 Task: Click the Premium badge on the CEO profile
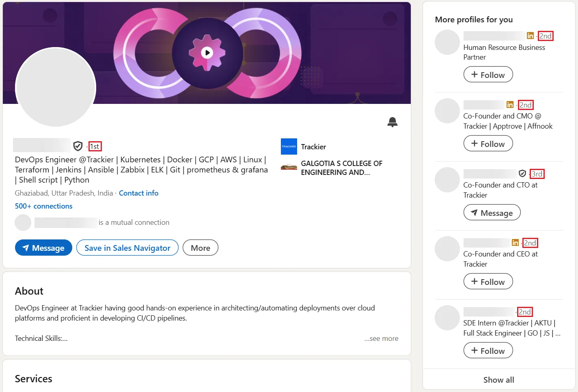pos(515,242)
